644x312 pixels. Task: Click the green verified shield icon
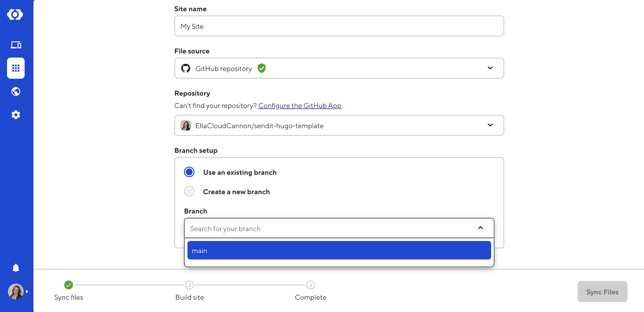coord(262,68)
